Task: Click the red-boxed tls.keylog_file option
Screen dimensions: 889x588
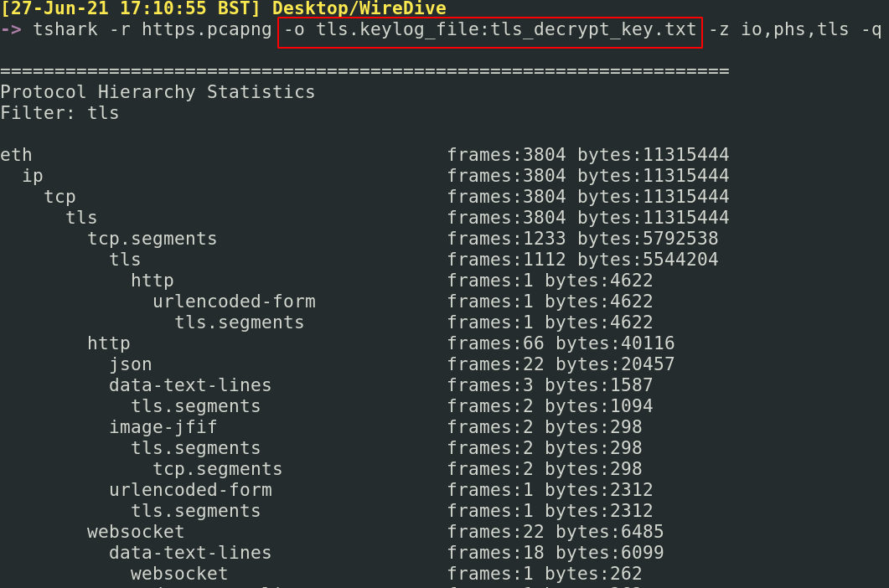Action: coord(489,30)
